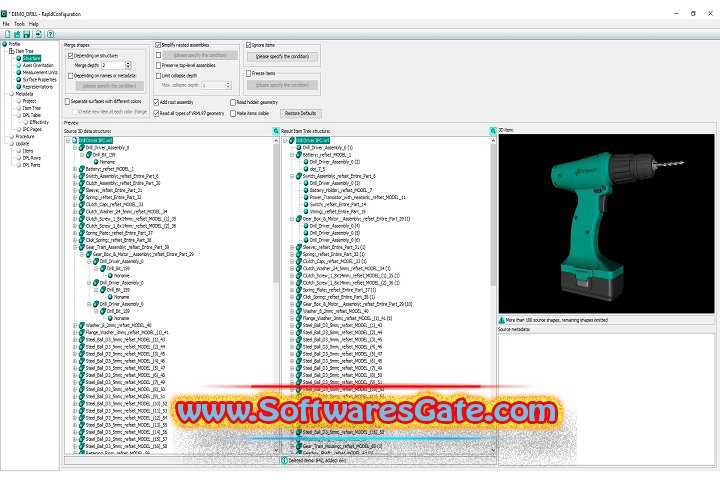Open the DPL Parts node under Update
This screenshot has width=720, height=480.
31,165
